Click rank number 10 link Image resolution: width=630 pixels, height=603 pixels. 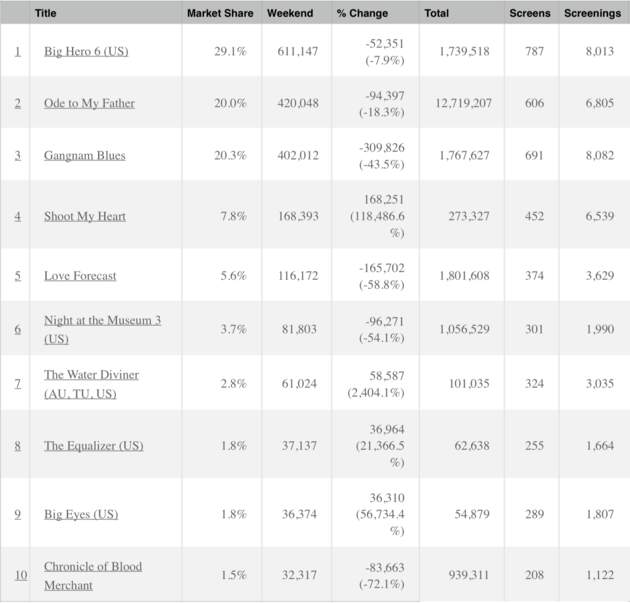coord(20,575)
